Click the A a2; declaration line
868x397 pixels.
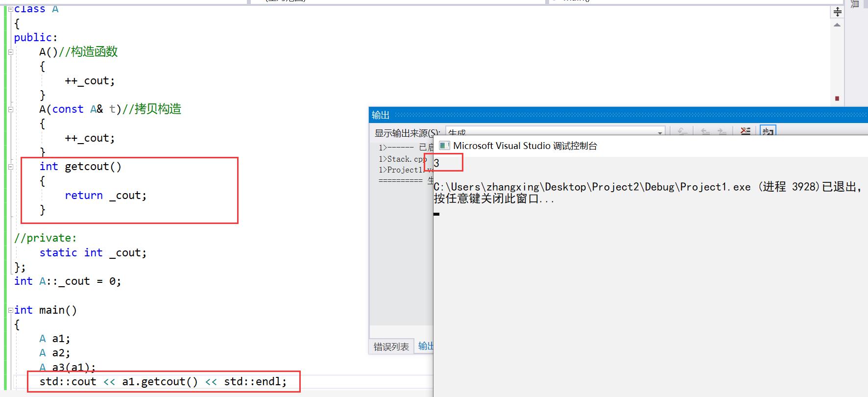click(55, 353)
